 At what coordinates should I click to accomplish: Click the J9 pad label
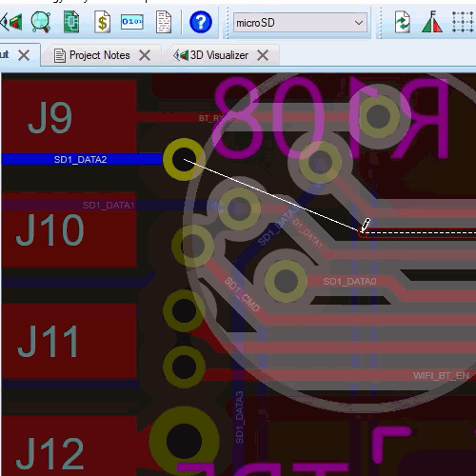tap(50, 118)
